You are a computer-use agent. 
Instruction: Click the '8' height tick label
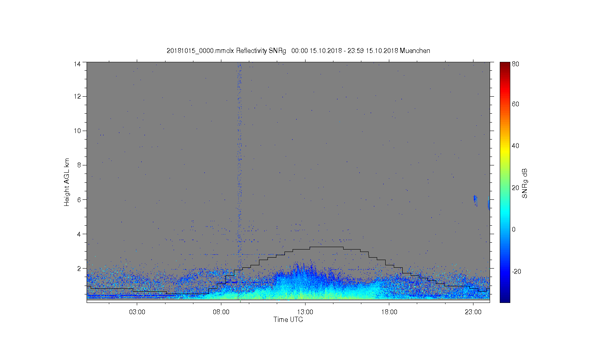(79, 165)
